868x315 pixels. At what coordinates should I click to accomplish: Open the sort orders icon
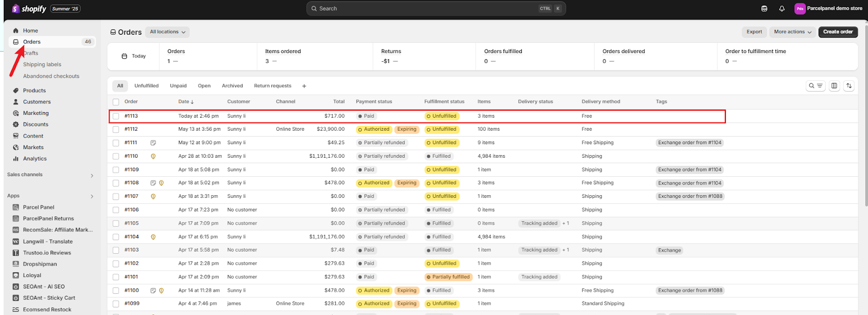coord(849,86)
